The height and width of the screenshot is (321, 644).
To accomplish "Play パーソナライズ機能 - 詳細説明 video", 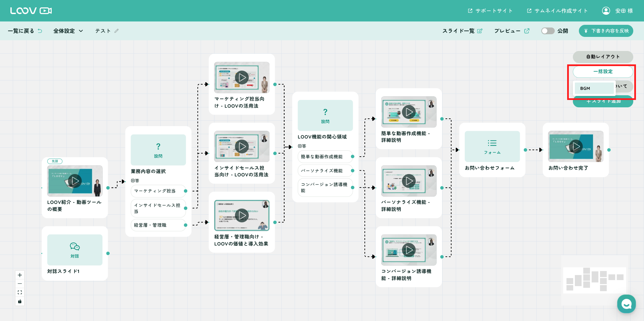I will pos(409,181).
